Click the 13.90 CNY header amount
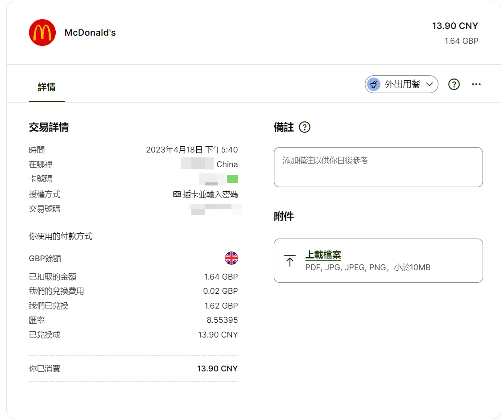 pyautogui.click(x=455, y=26)
